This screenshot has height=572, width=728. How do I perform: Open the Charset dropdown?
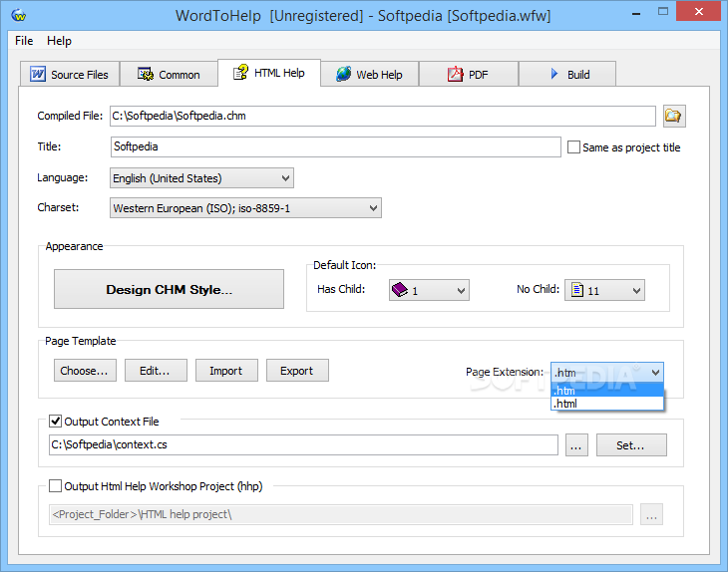pyautogui.click(x=245, y=208)
